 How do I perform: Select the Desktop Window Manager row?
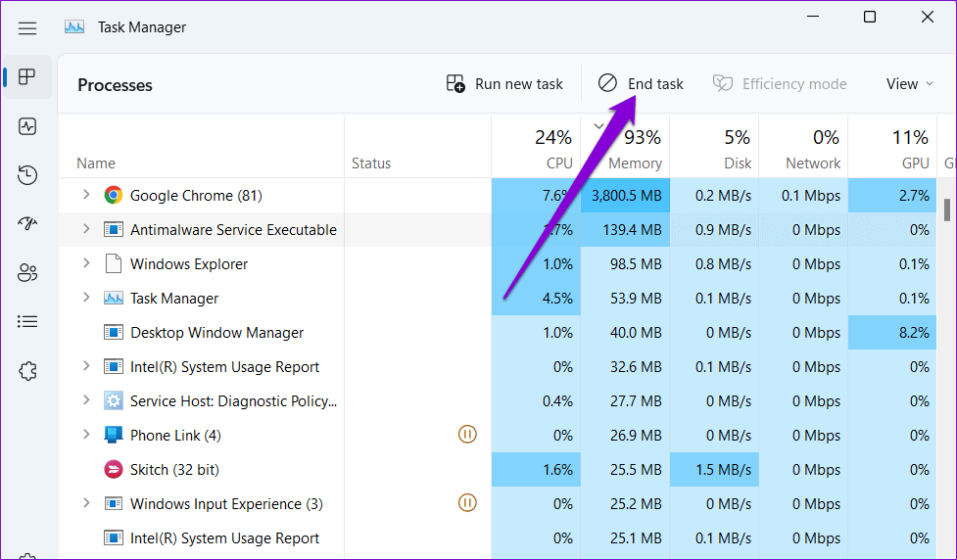(x=498, y=333)
